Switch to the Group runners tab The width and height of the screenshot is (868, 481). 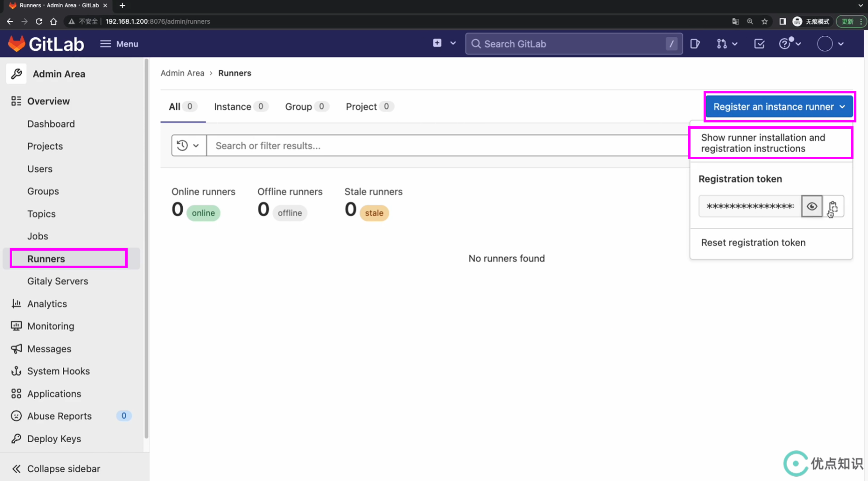tap(307, 106)
